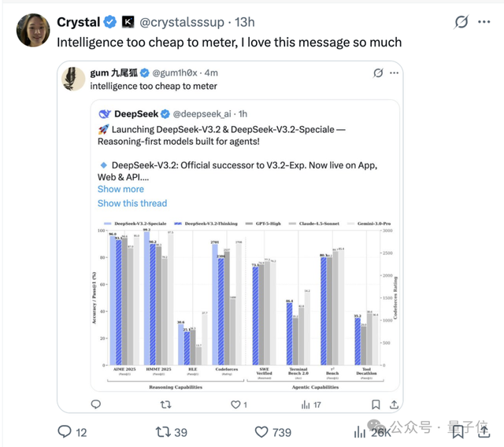Repost the quoted gum tweet
The height and width of the screenshot is (447, 504).
pos(165,405)
